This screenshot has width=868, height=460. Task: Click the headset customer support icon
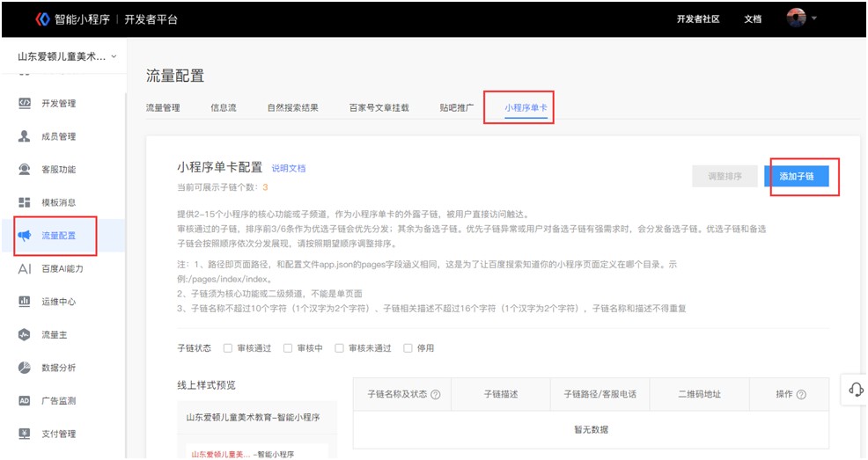coord(853,390)
